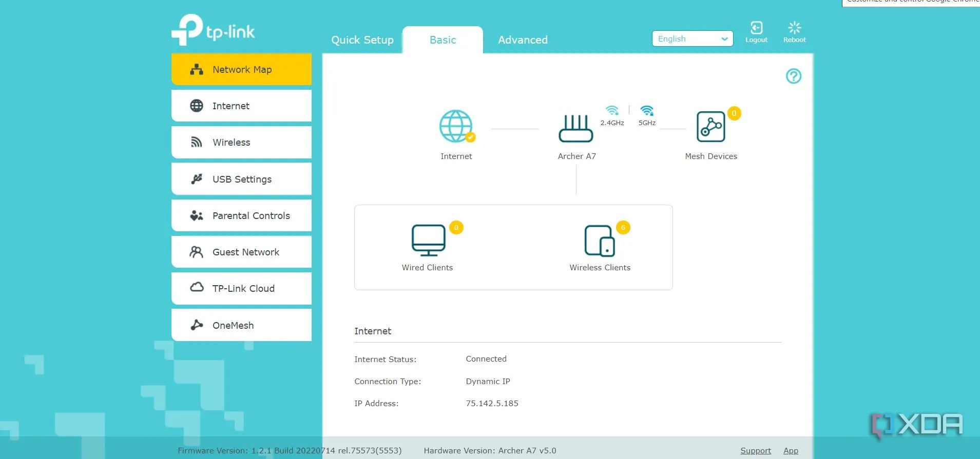The width and height of the screenshot is (980, 459).
Task: Open the TP-Link Cloud menu item
Action: pos(241,288)
